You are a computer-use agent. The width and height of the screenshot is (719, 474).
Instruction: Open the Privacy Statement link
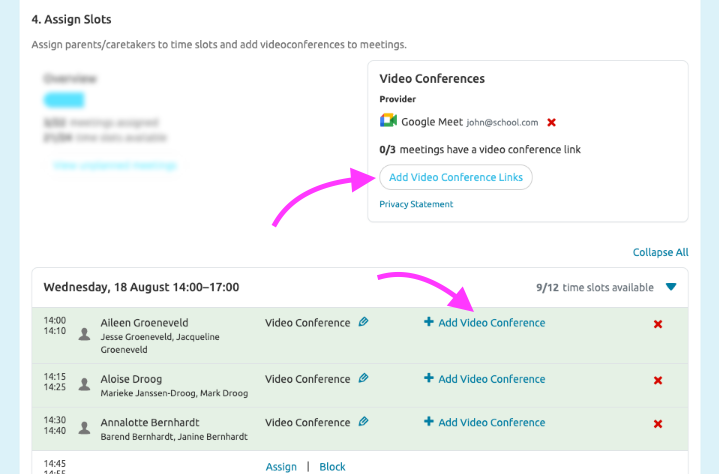pos(416,204)
